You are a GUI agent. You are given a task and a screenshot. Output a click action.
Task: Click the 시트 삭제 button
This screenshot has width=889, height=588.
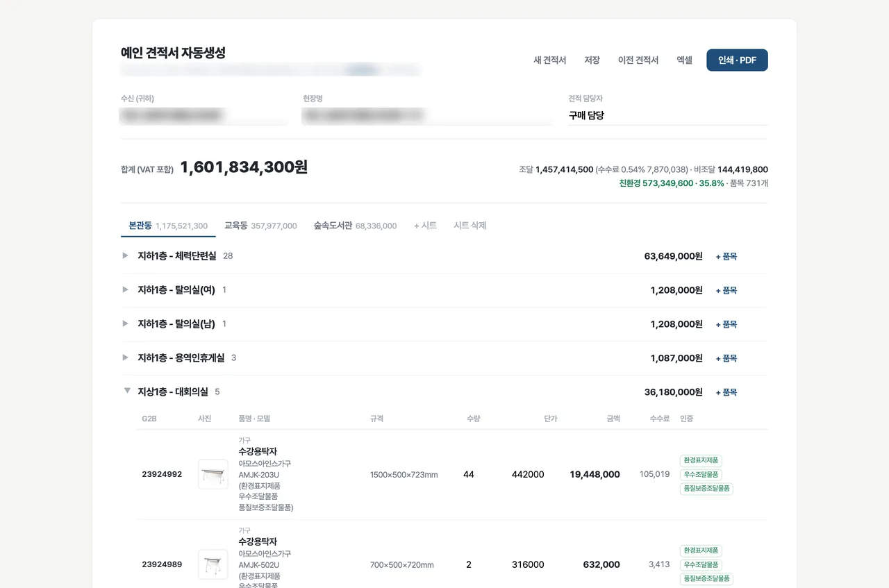tap(470, 226)
